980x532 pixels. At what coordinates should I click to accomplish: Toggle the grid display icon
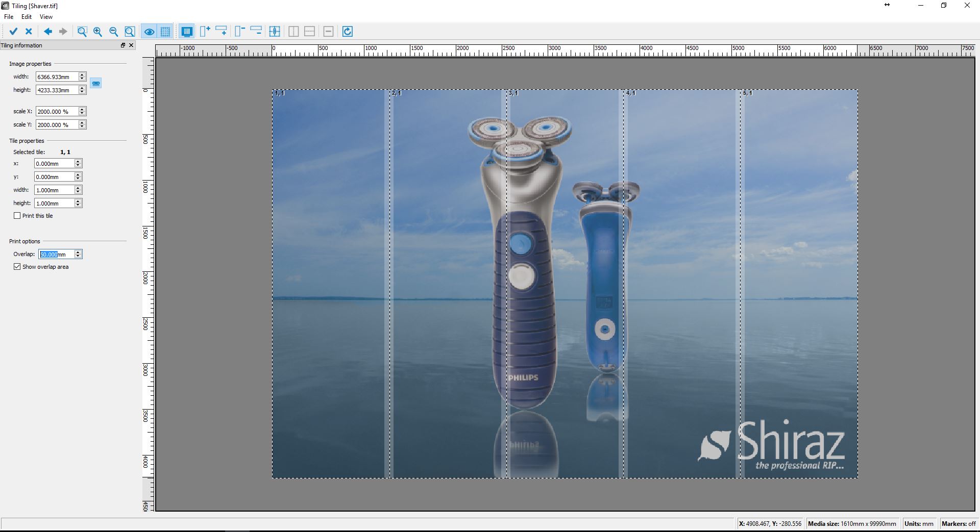click(x=165, y=32)
